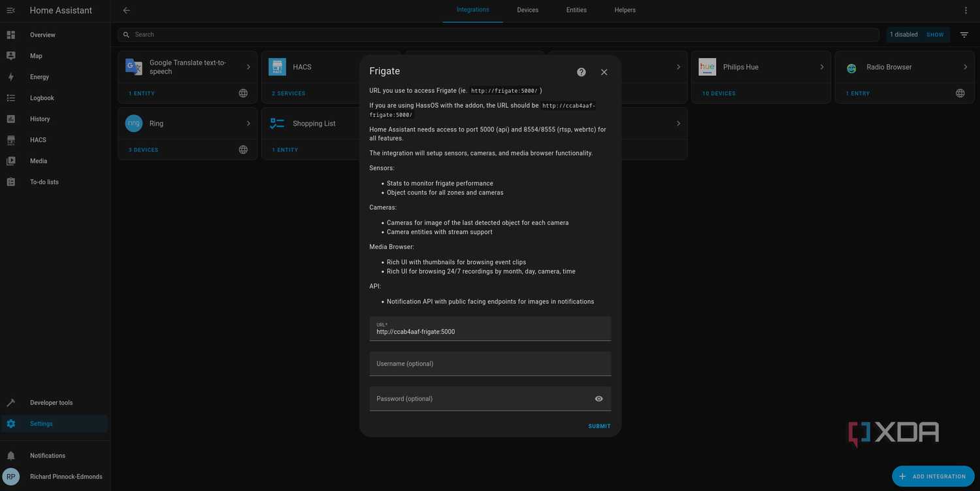Click the URL input field
This screenshot has height=491, width=980.
(x=490, y=328)
